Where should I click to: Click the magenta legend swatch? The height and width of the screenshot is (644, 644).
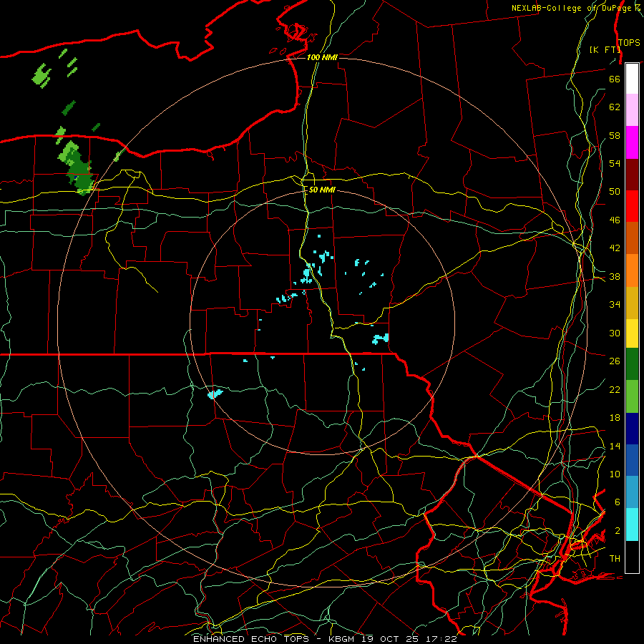click(632, 142)
